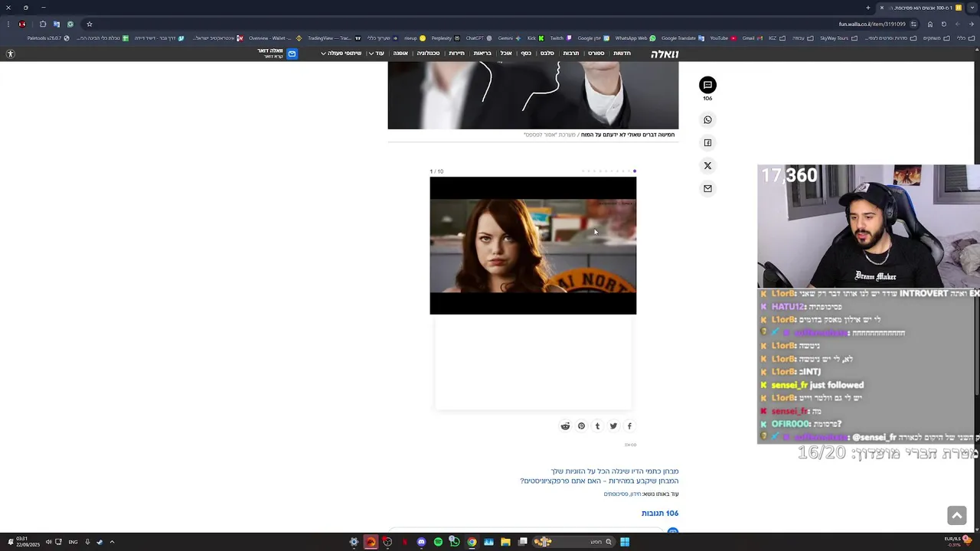The height and width of the screenshot is (551, 980).
Task: Open the תיירות section
Action: pos(456,54)
